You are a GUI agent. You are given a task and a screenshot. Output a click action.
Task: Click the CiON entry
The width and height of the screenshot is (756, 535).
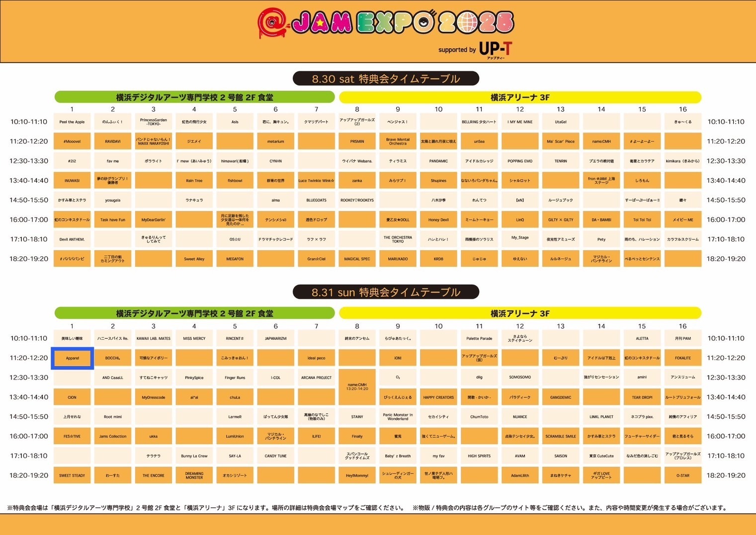pyautogui.click(x=72, y=397)
